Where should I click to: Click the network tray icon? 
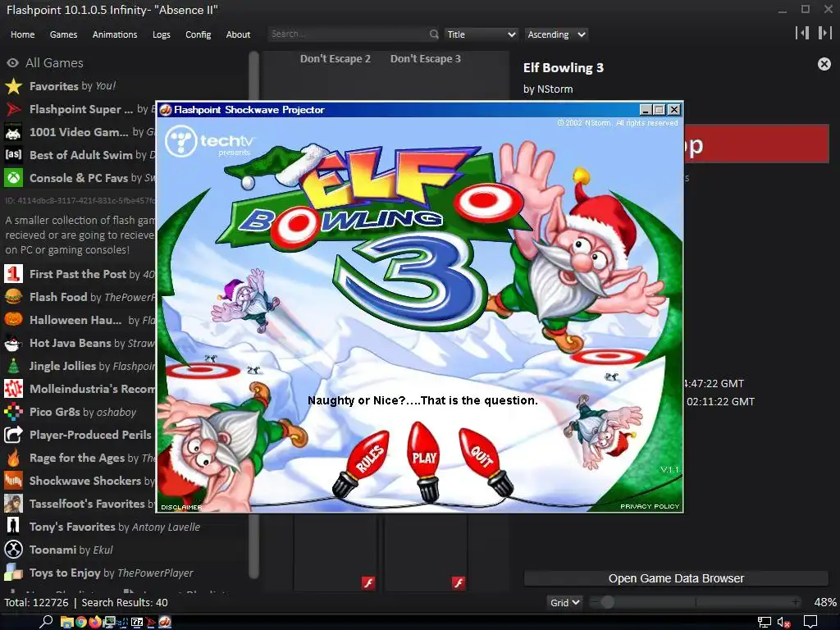(764, 623)
